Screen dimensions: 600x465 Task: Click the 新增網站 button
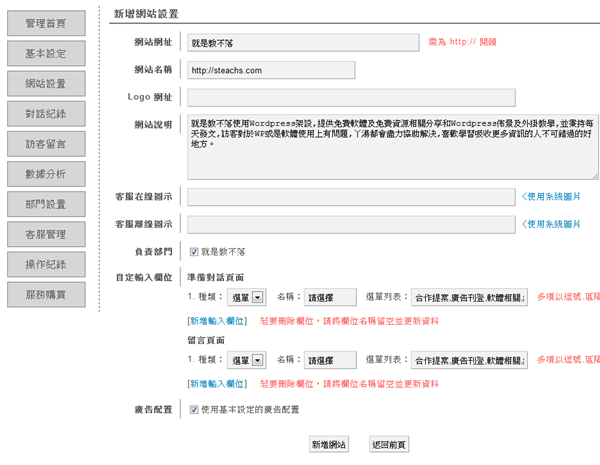(329, 444)
